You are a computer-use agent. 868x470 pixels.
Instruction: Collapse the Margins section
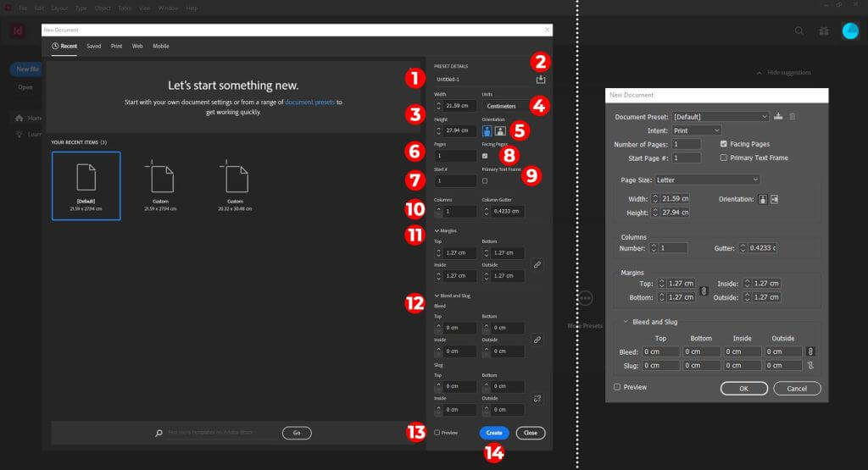pyautogui.click(x=437, y=229)
